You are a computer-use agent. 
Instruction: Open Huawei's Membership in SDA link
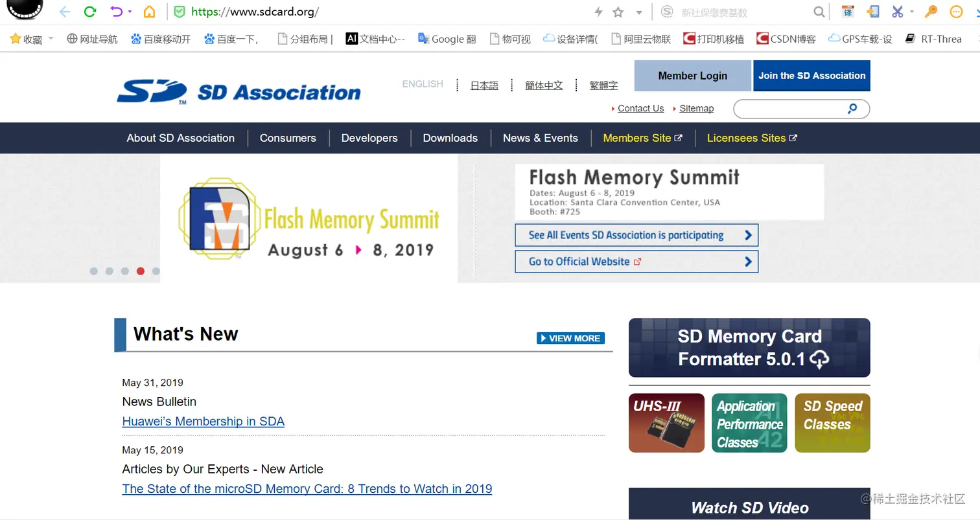204,422
